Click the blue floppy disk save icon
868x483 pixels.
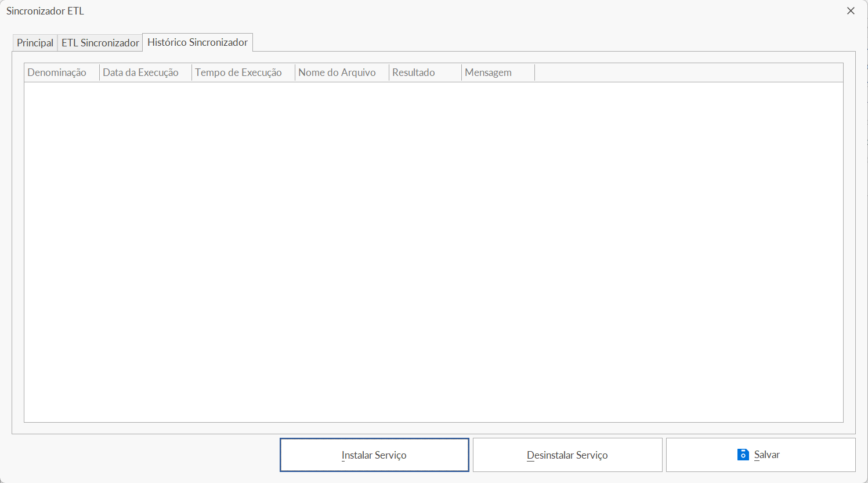[743, 455]
